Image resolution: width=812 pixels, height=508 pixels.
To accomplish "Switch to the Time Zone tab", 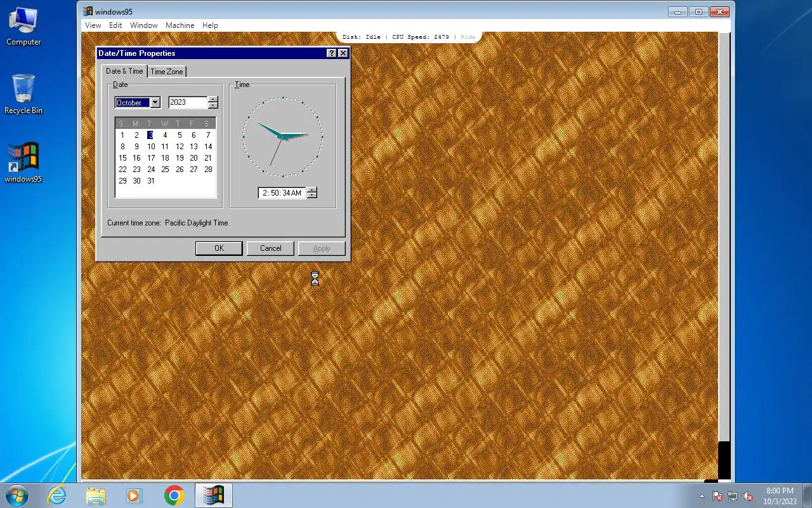I will tap(167, 72).
